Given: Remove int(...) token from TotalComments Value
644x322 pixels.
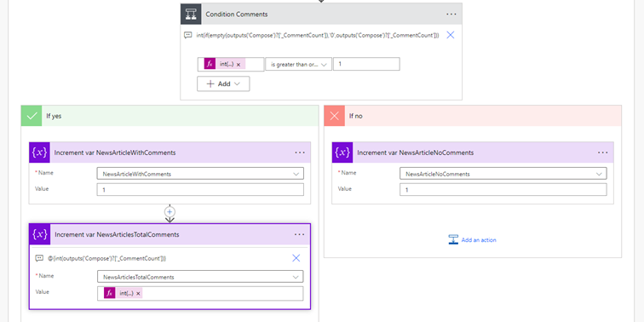Looking at the screenshot, I should click(138, 294).
